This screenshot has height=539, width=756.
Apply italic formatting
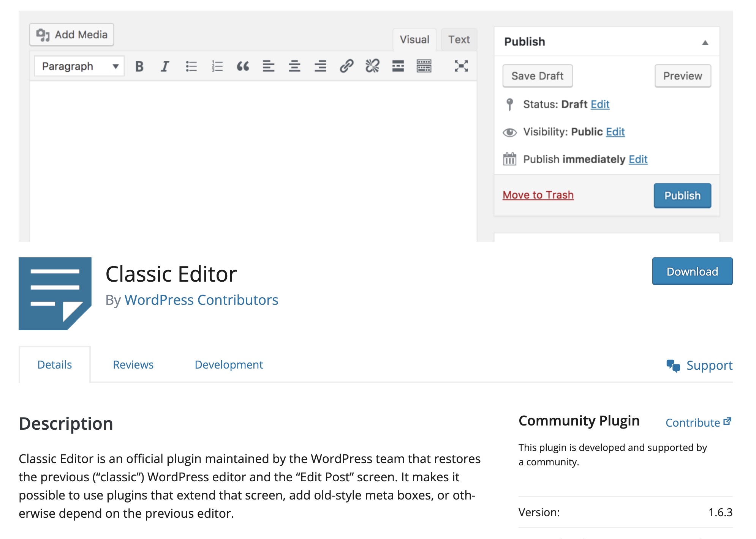pyautogui.click(x=165, y=66)
